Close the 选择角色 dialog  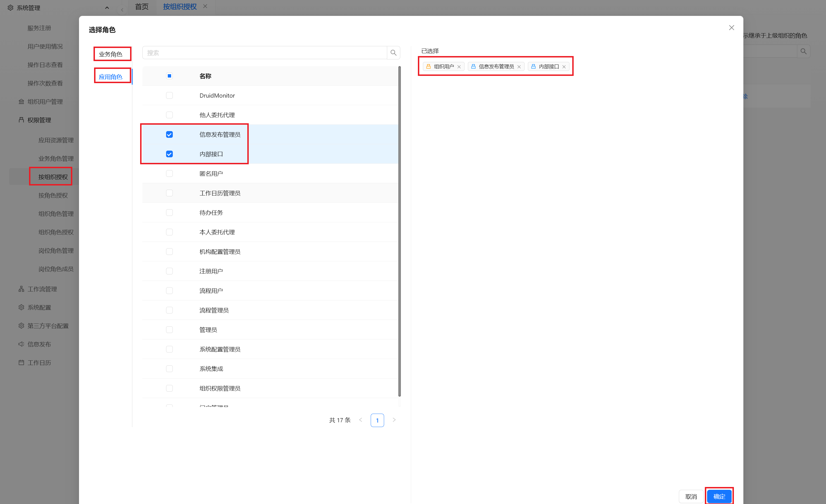pos(731,28)
